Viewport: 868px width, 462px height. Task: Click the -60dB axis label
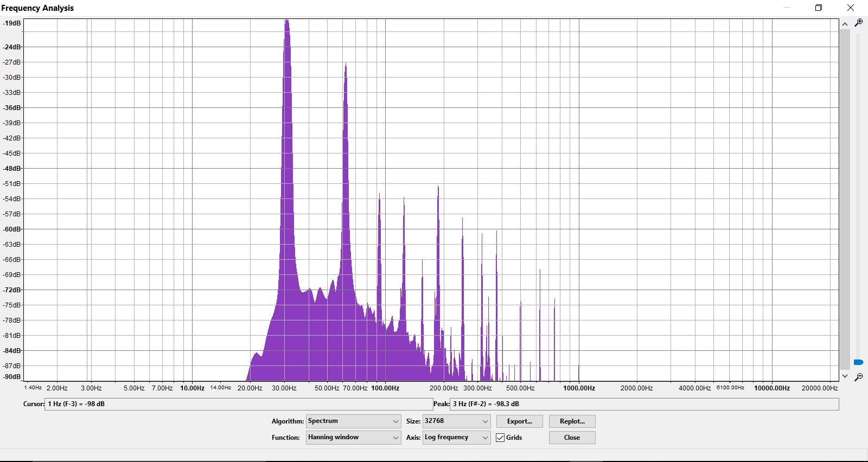[x=12, y=229]
